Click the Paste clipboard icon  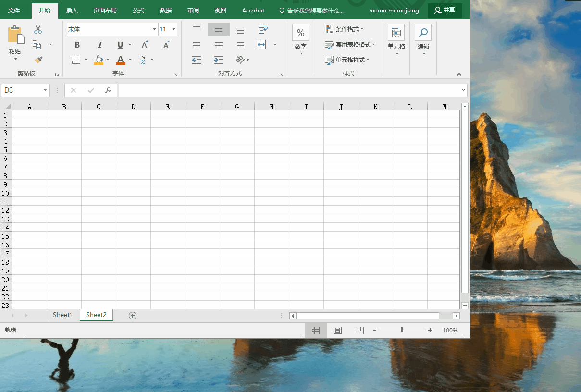point(15,36)
